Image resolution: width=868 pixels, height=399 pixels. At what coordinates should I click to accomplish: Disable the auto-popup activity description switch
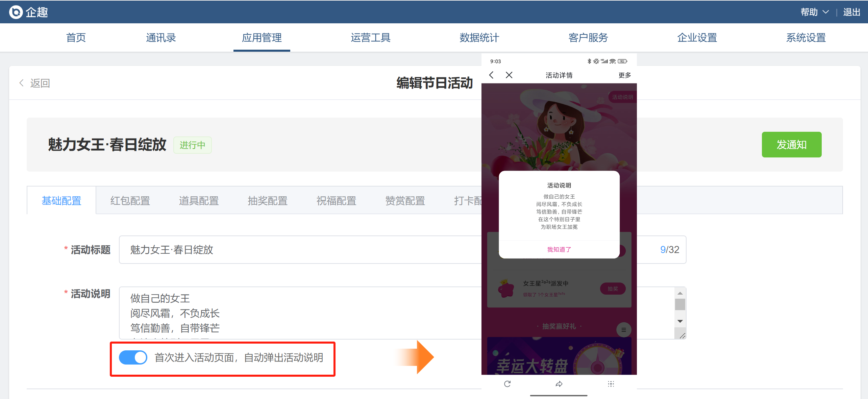[133, 357]
